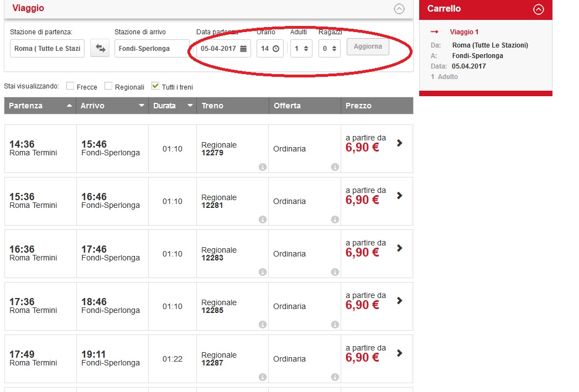Click the 01:22 duration cell
Screen dimensions: 579x392
pyautogui.click(x=173, y=359)
